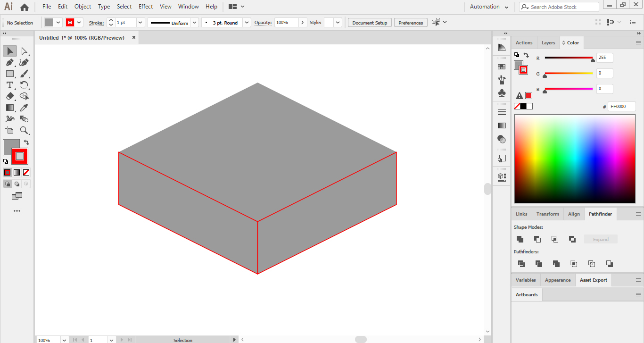Reset to default fill and stroke in toolbox
The width and height of the screenshot is (644, 343).
6,161
